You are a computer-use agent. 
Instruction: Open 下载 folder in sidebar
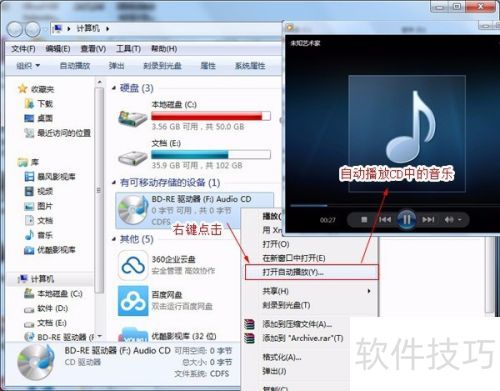[39, 104]
